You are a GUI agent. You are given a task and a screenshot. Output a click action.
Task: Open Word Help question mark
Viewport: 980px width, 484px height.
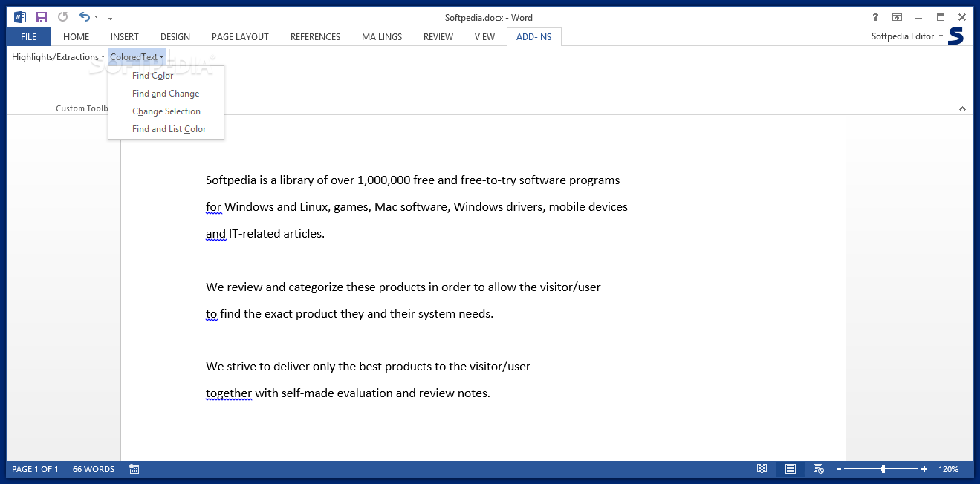tap(874, 17)
